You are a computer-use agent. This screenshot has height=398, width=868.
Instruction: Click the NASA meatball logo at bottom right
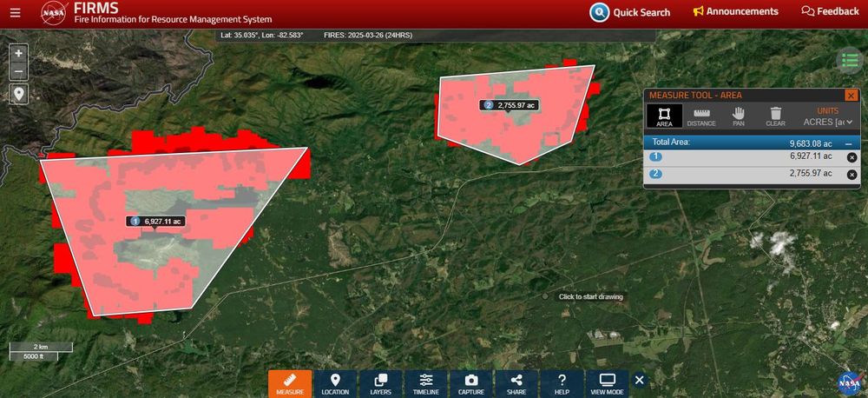pyautogui.click(x=849, y=383)
